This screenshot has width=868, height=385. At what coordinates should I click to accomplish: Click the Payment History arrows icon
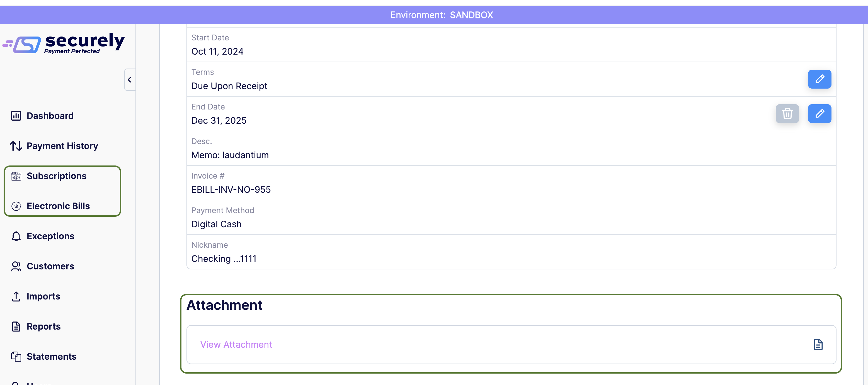click(x=16, y=146)
